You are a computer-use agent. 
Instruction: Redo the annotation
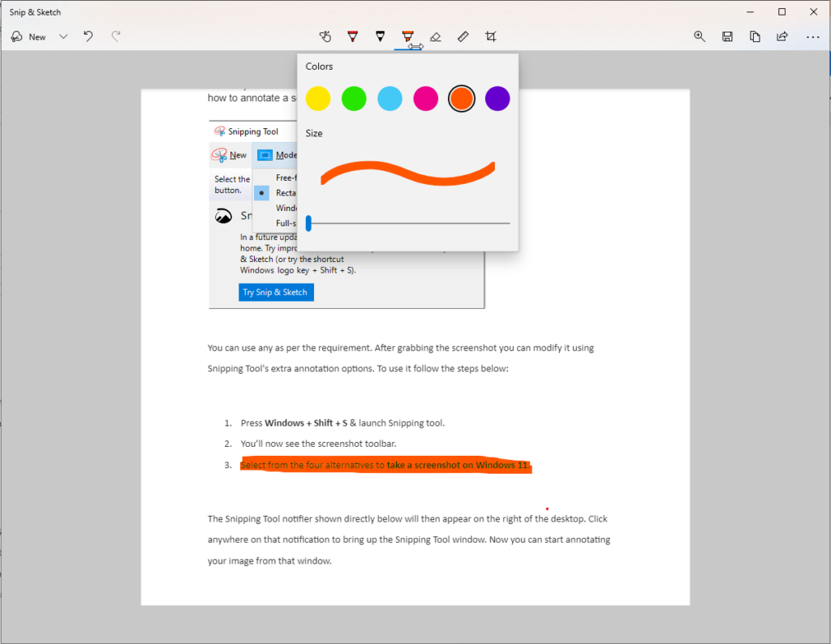pos(116,36)
